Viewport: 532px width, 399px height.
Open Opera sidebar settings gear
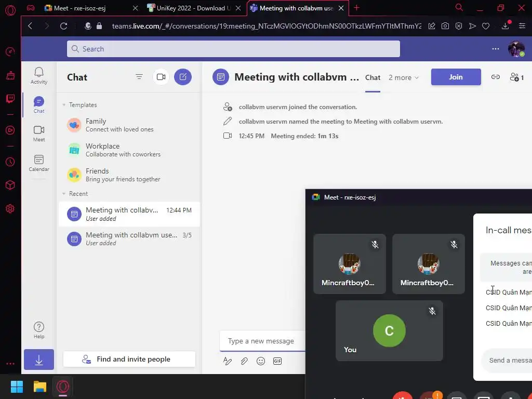(10, 208)
